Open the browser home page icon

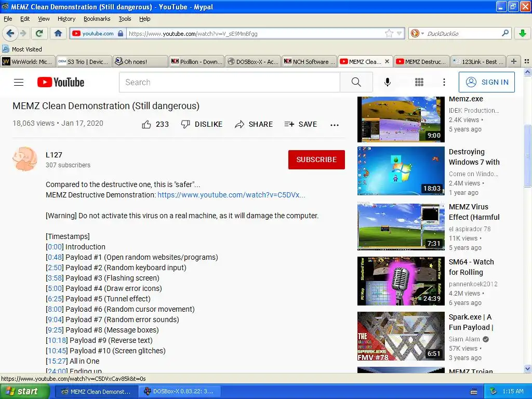(58, 33)
